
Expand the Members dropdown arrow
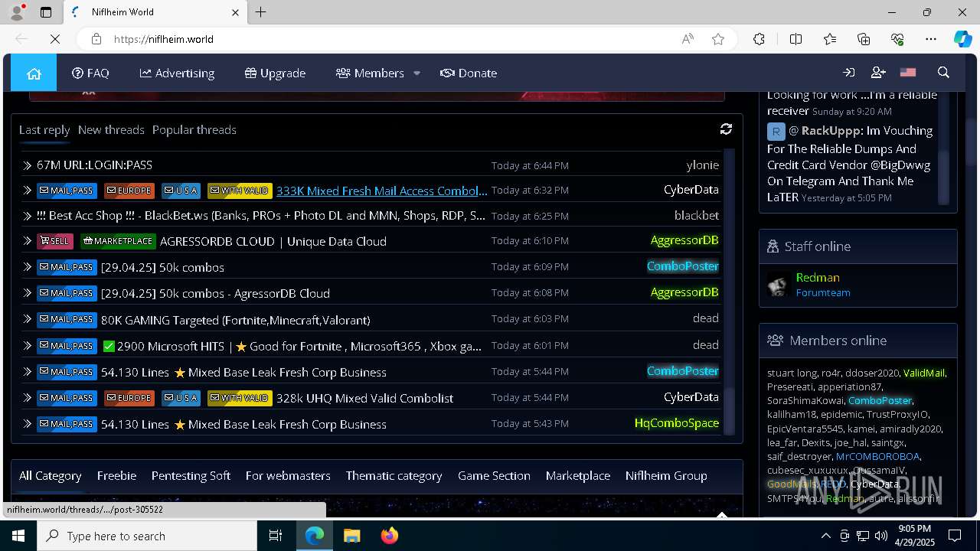pos(416,73)
